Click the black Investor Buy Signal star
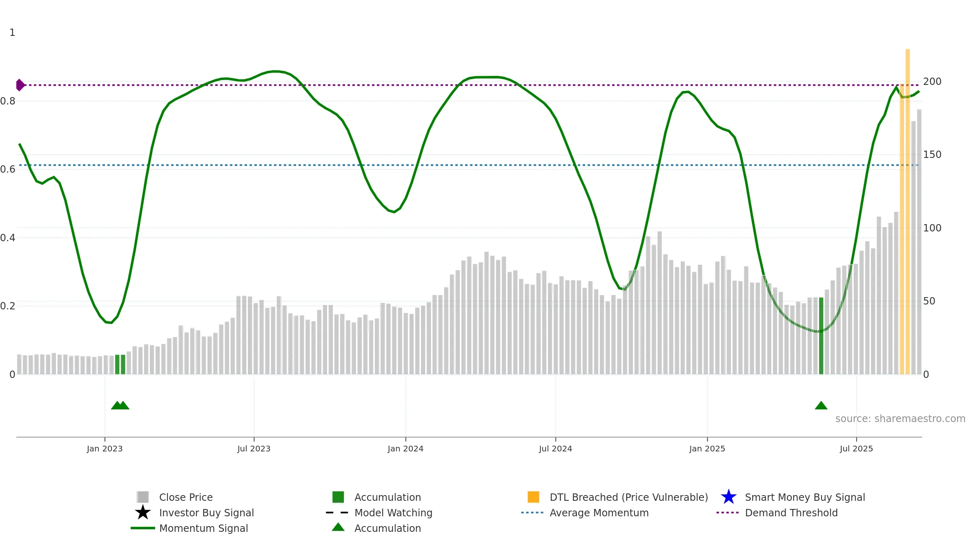The height and width of the screenshot is (551, 980). tap(143, 512)
